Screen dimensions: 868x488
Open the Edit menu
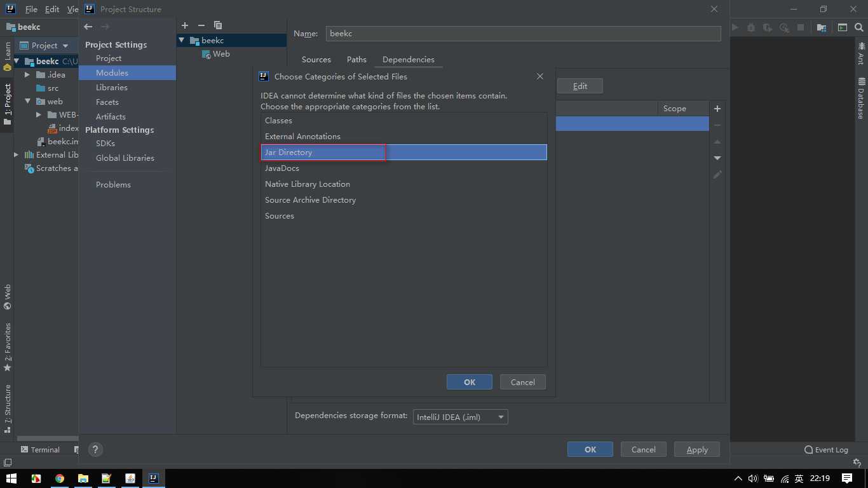(52, 10)
